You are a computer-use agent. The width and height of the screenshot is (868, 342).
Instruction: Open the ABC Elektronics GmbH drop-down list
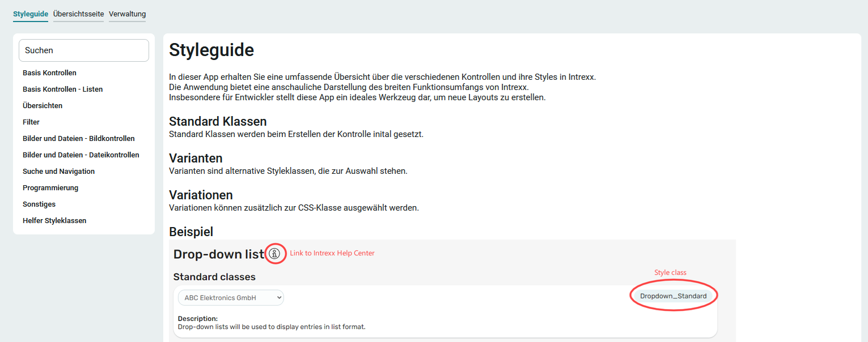pyautogui.click(x=231, y=297)
